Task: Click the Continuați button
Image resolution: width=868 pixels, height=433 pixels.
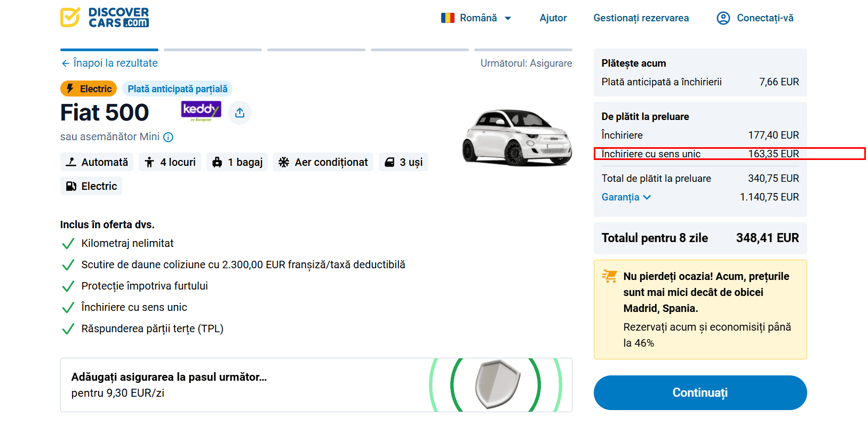Action: click(x=700, y=393)
